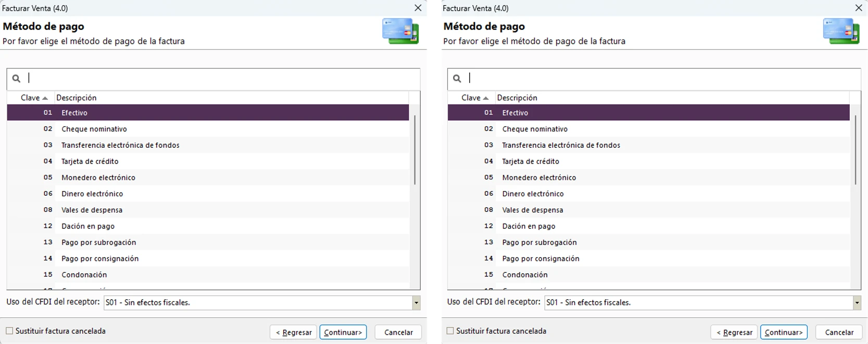Screen dimensions: 868x344
Task: Select 08 Vales de despensa in left window
Action: (208, 210)
